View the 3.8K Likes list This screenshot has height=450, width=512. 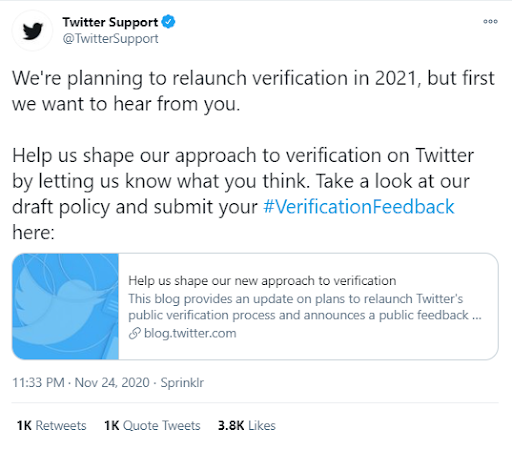(x=247, y=426)
